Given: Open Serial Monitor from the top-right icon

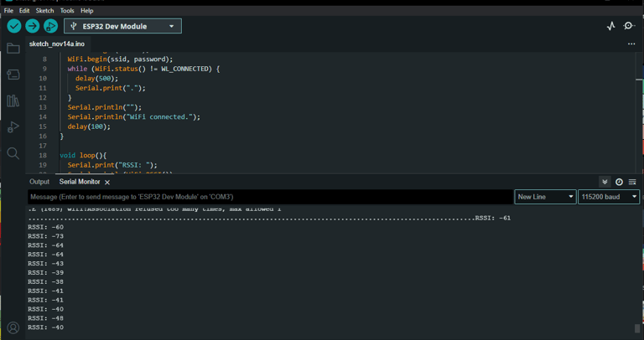Looking at the screenshot, I should (x=630, y=26).
